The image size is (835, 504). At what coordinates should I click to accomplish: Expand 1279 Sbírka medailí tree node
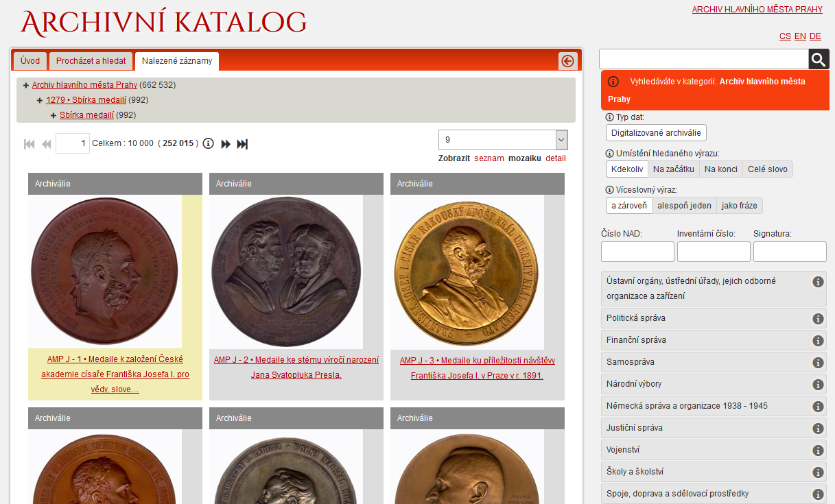pyautogui.click(x=40, y=100)
